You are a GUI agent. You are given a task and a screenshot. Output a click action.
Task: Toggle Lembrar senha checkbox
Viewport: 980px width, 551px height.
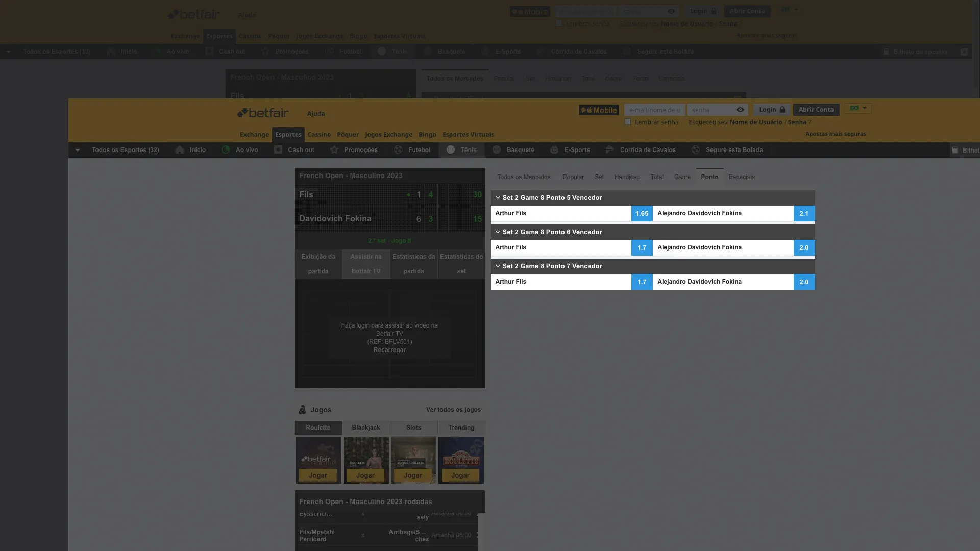[x=626, y=122]
